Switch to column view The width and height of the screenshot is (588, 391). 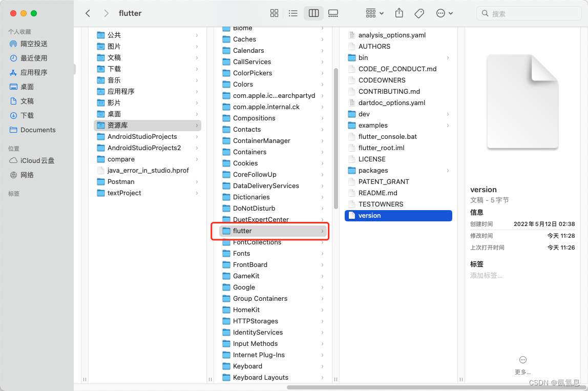313,13
